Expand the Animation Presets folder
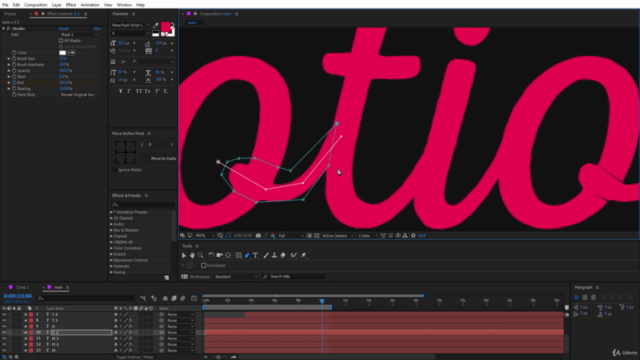 pyautogui.click(x=111, y=212)
